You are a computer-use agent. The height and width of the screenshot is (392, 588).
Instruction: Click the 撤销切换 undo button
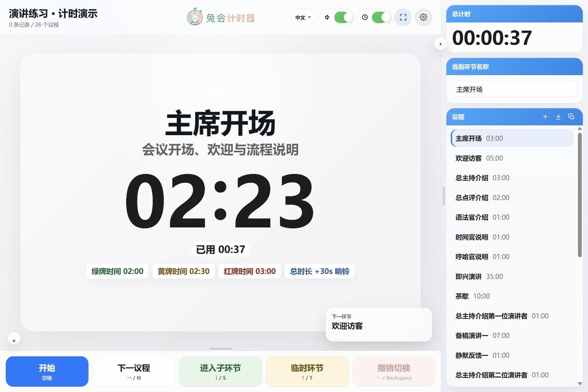[x=394, y=371]
